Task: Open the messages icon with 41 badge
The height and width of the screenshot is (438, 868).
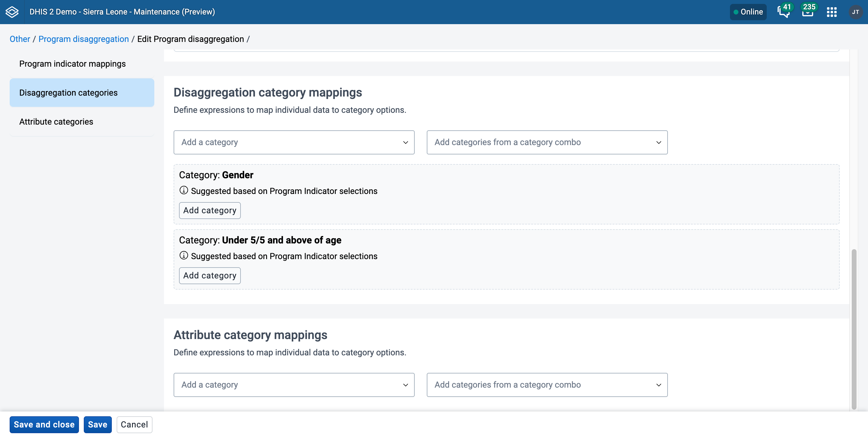Action: point(783,12)
